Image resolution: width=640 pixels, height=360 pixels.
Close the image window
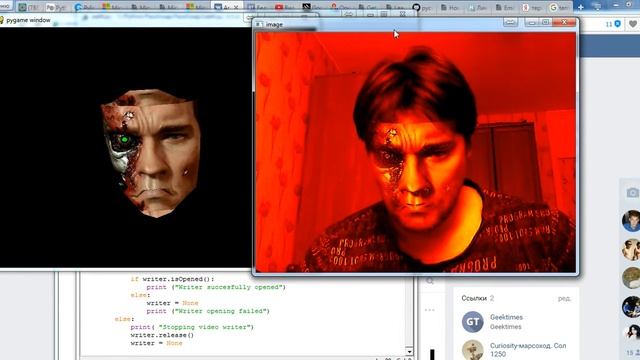point(564,22)
